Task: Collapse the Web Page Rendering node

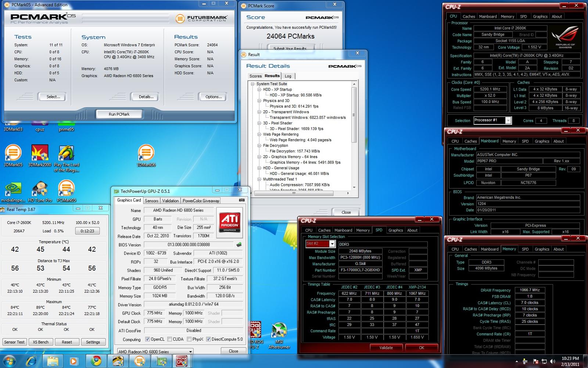Action: [x=259, y=134]
